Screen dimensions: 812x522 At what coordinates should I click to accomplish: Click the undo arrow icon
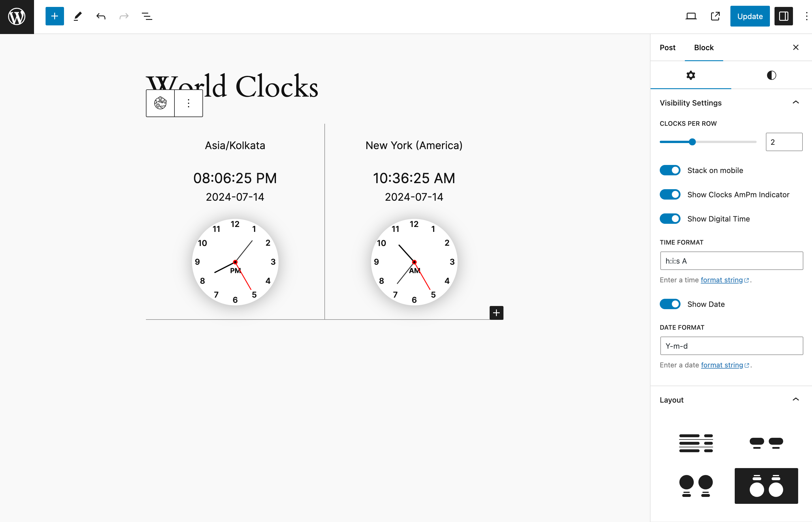[100, 16]
